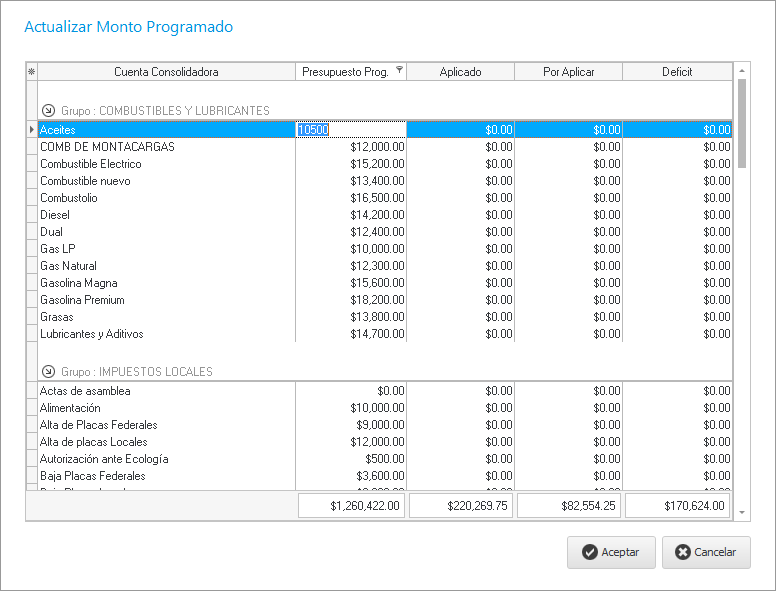
Task: Click scrollbar up arrow
Action: [x=742, y=71]
